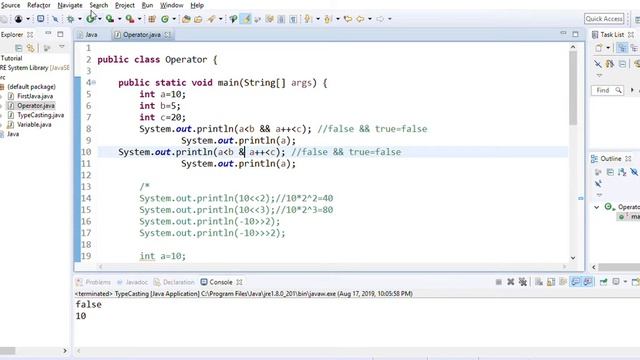The width and height of the screenshot is (640, 360).
Task: Toggle Link with Editor in Package Explorer
Action: tap(31, 48)
